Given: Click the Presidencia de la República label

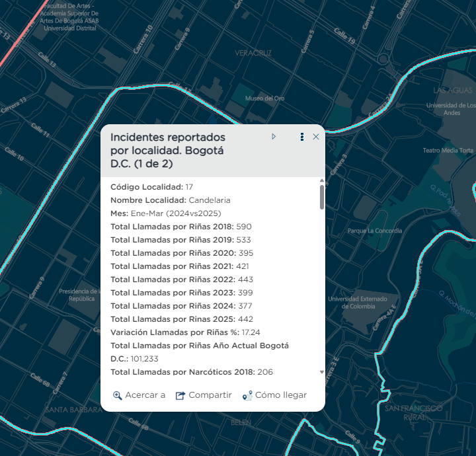Looking at the screenshot, I should [x=79, y=295].
